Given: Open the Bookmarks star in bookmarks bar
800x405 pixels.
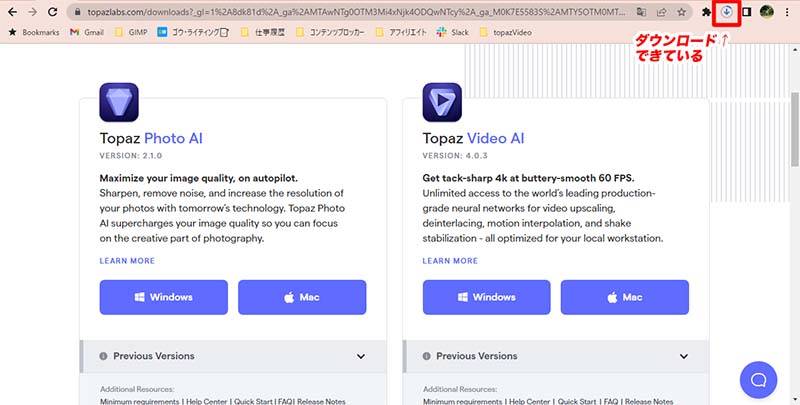Looking at the screenshot, I should pyautogui.click(x=34, y=32).
